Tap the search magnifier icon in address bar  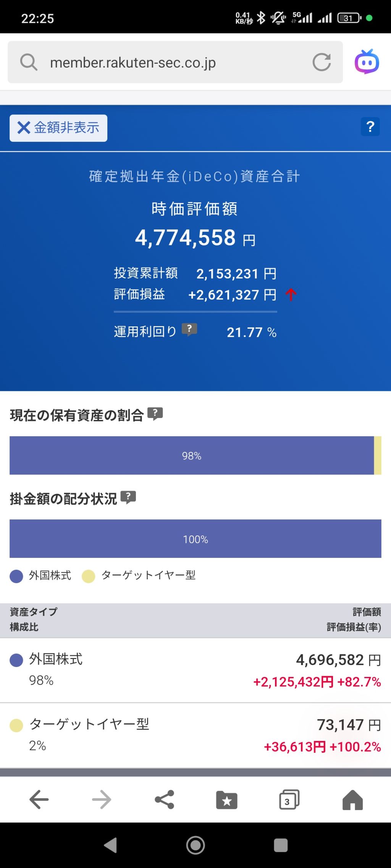[x=29, y=62]
